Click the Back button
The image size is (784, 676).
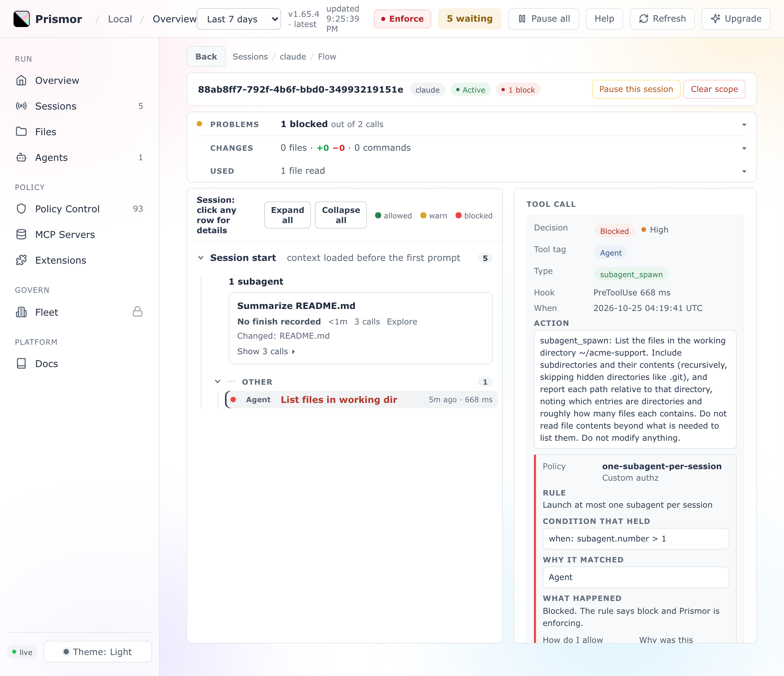click(206, 57)
